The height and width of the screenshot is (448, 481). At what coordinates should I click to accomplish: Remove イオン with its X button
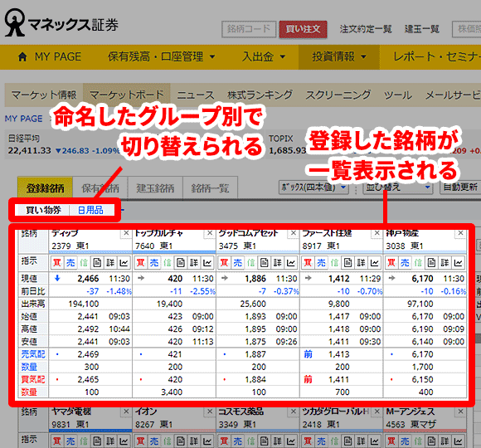coord(210,411)
